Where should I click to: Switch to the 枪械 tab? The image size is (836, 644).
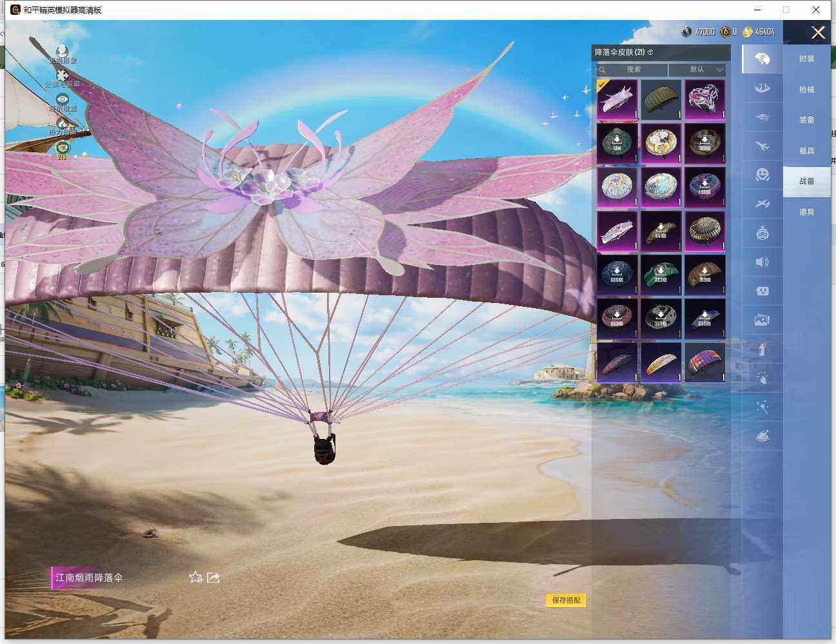[807, 90]
